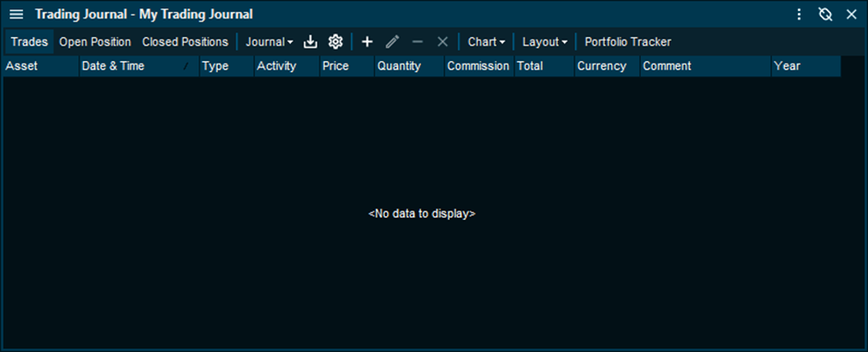
Task: Close the Trading Journal window
Action: 851,15
